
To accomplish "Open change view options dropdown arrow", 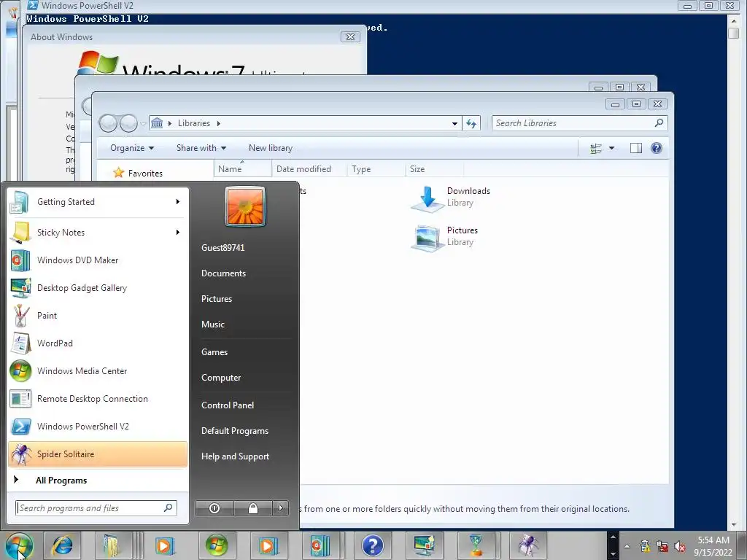I will point(612,148).
